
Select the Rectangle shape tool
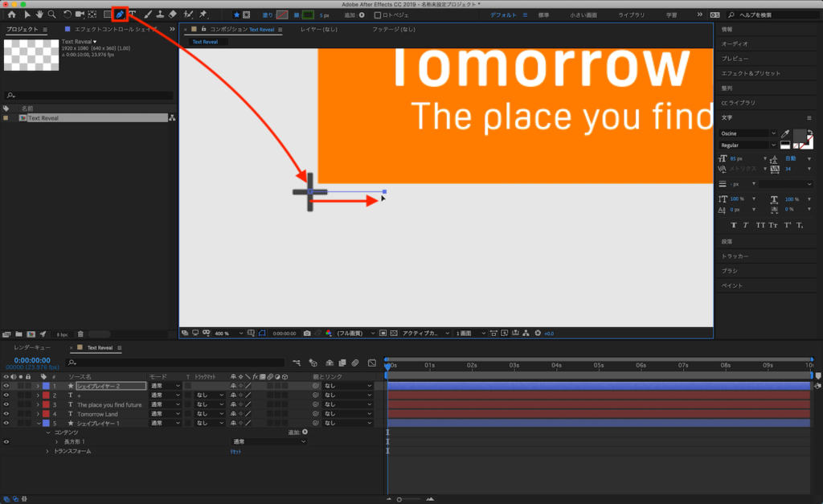coord(107,14)
